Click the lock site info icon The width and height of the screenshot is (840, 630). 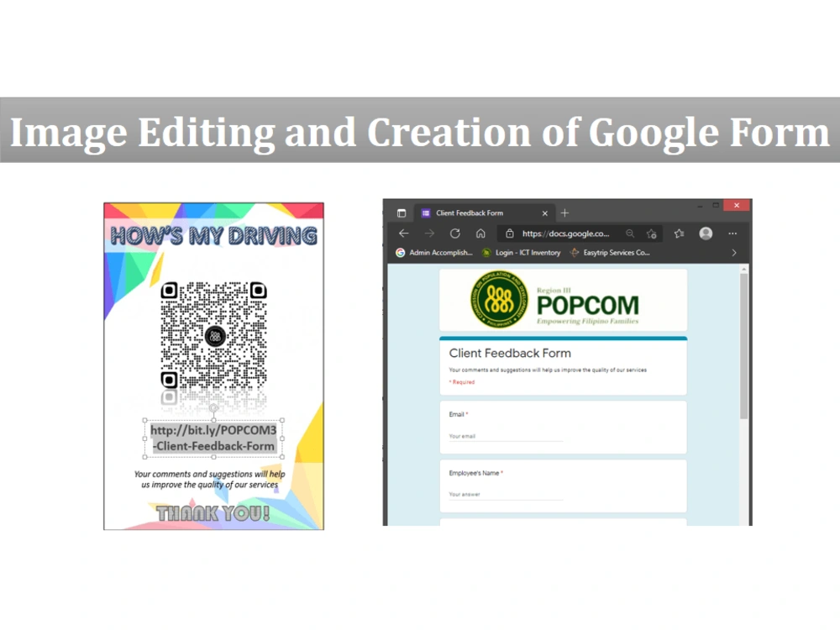click(x=510, y=234)
